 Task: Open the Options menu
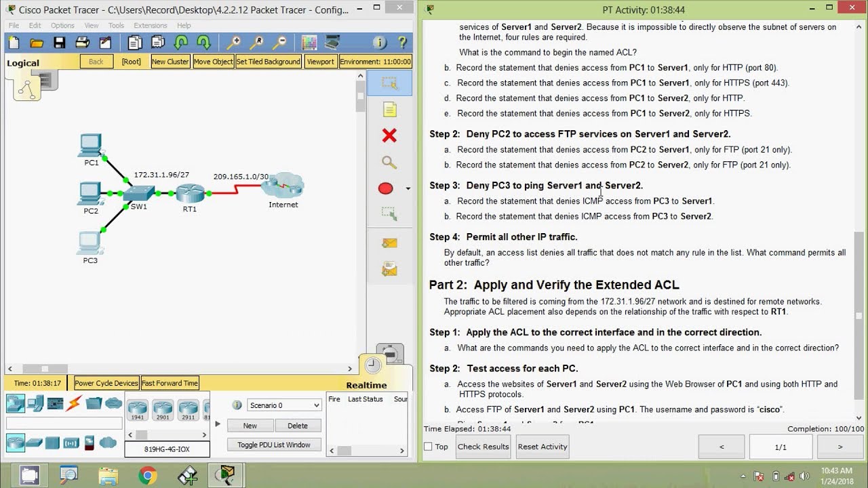coord(62,26)
